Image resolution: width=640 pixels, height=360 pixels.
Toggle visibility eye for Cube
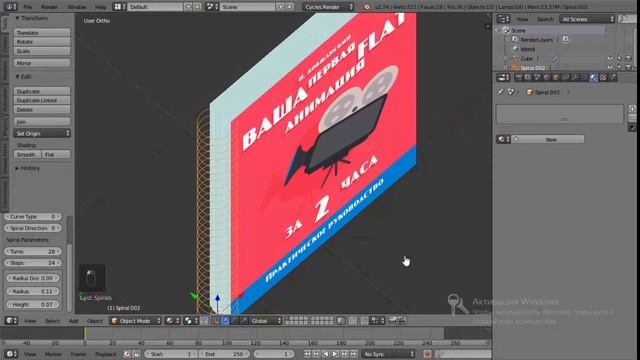610,59
